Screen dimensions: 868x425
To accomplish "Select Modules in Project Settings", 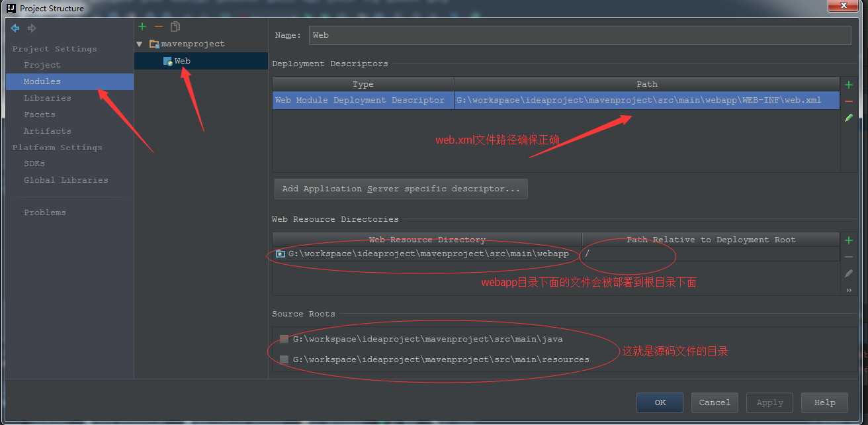I will tap(69, 81).
